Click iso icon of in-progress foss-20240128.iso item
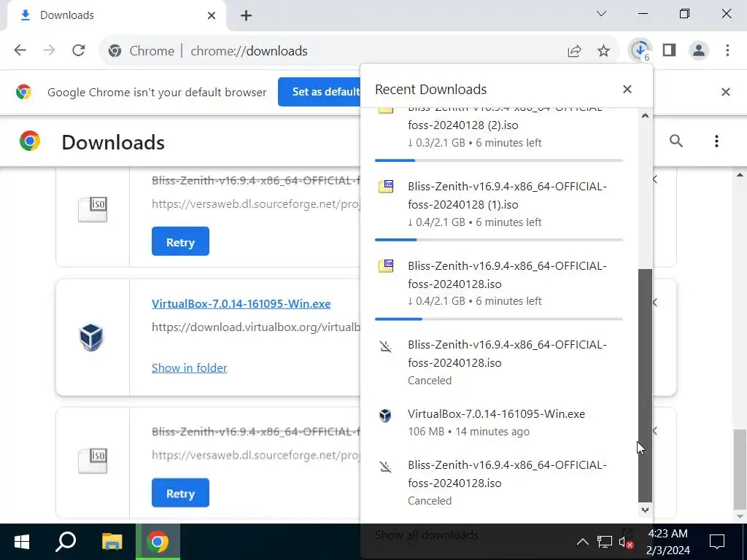This screenshot has width=747, height=560. (386, 265)
